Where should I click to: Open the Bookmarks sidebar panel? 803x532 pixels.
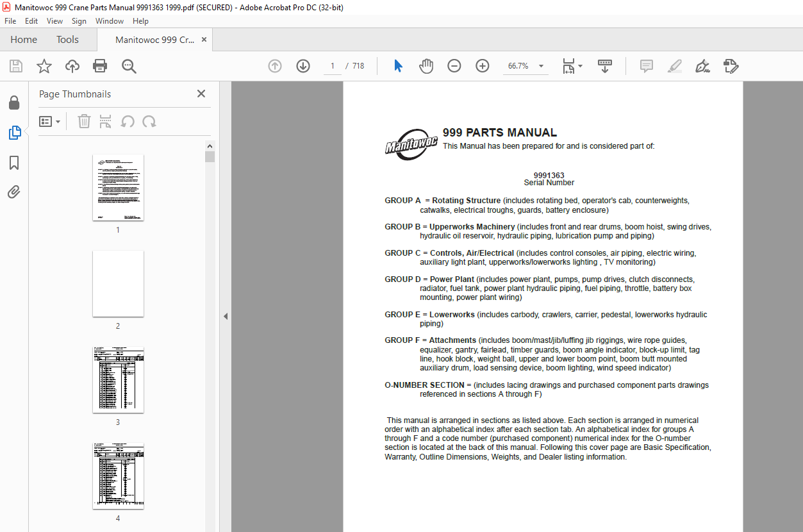14,163
